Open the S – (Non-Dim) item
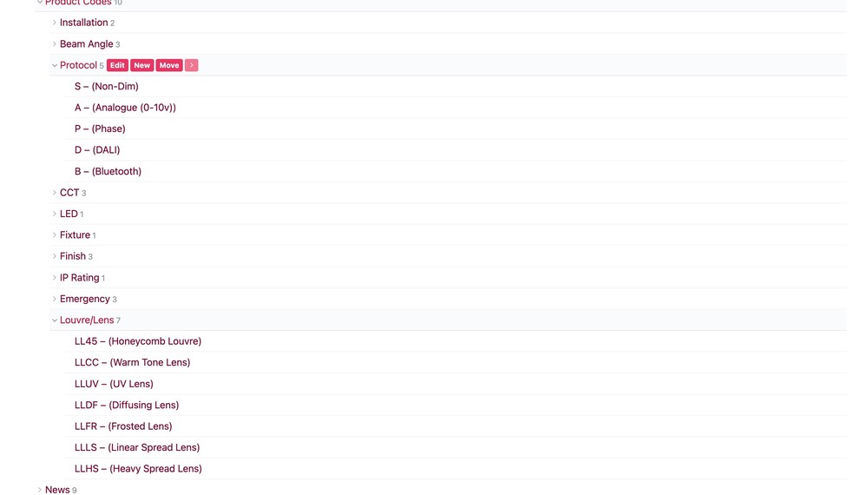 107,87
